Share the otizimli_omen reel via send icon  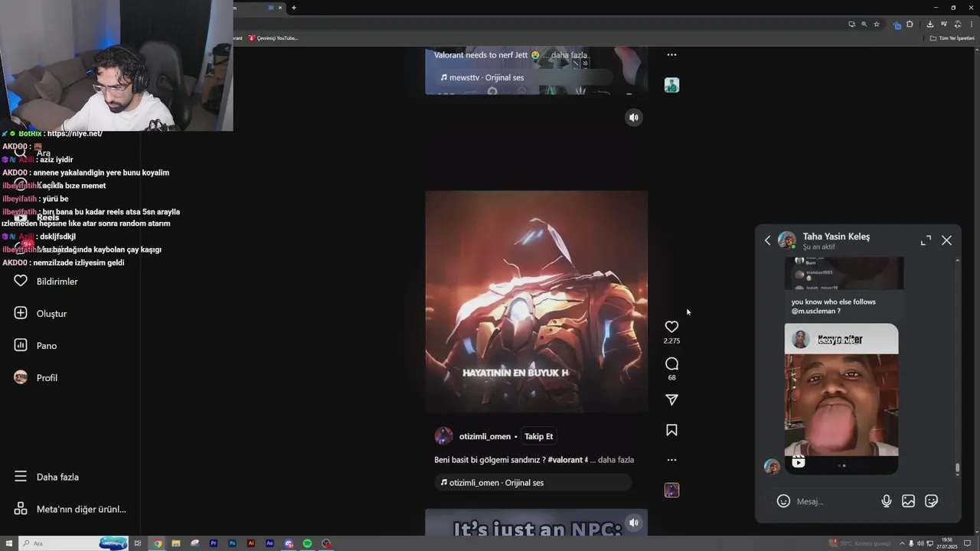tap(671, 399)
